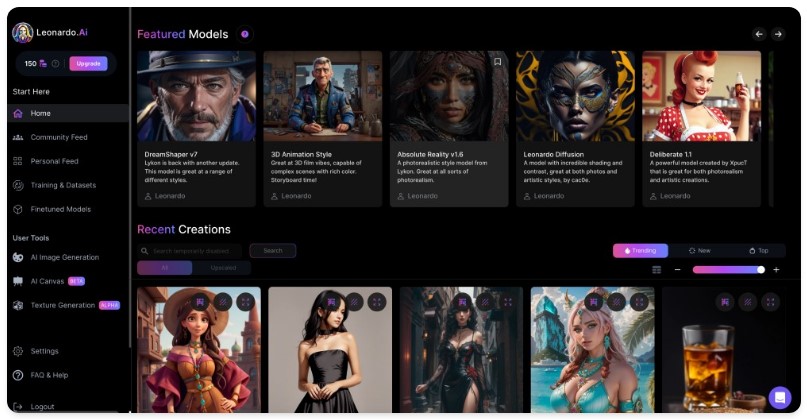Expand the whiskey glass image fullscreen

(x=770, y=302)
